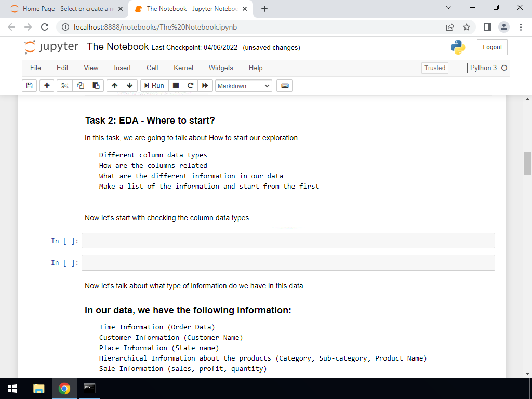Reload the page
Image resolution: width=532 pixels, height=399 pixels.
(x=45, y=27)
